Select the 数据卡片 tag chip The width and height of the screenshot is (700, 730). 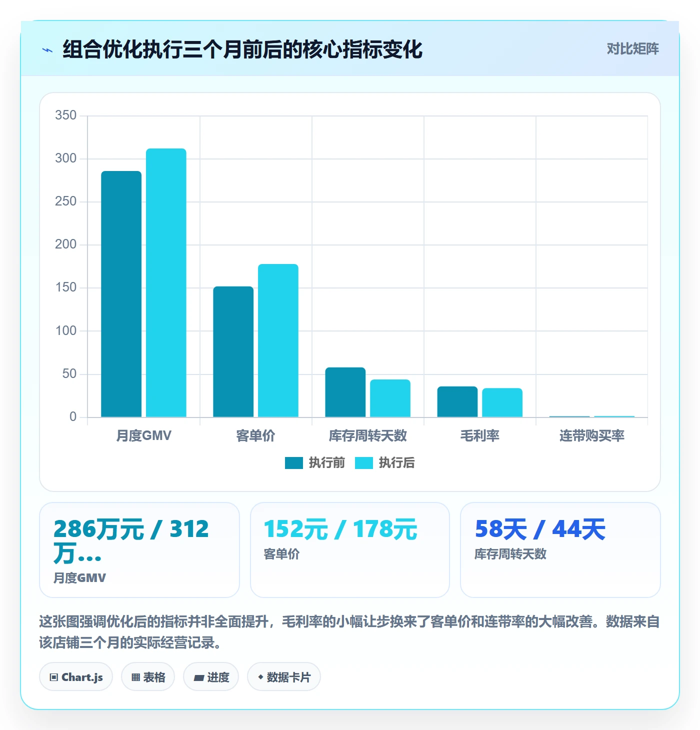[x=284, y=677]
